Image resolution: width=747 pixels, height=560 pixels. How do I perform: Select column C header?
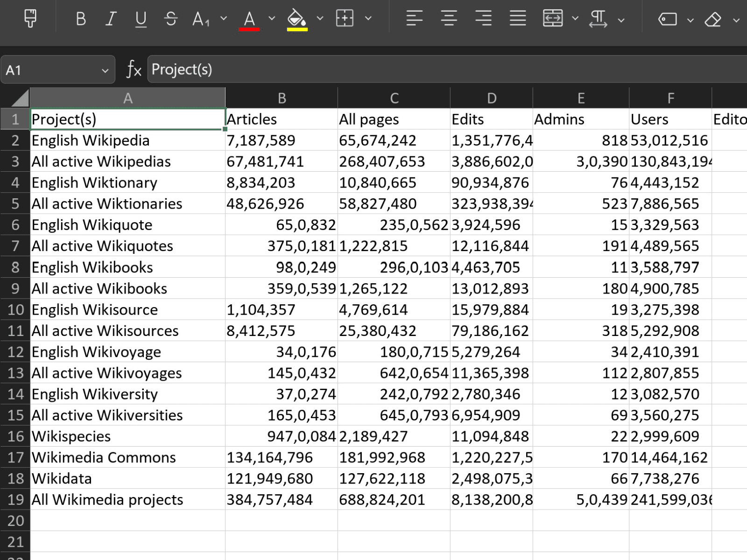click(x=394, y=98)
